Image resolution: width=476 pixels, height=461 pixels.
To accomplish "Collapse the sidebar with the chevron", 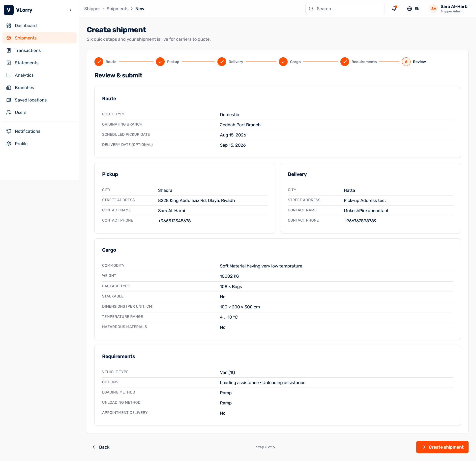I will 70,10.
